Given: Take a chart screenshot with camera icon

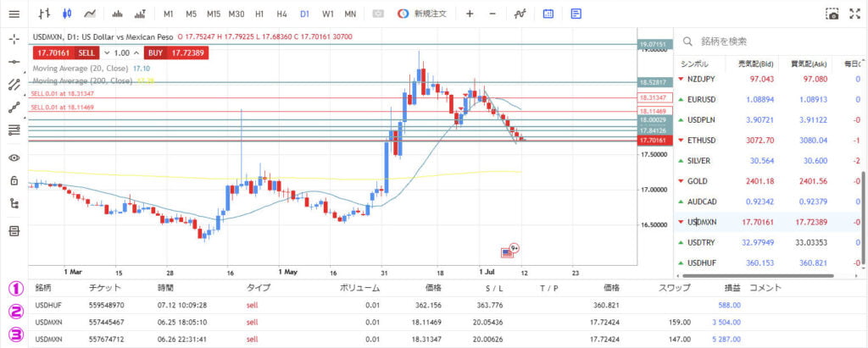Looking at the screenshot, I should point(832,14).
